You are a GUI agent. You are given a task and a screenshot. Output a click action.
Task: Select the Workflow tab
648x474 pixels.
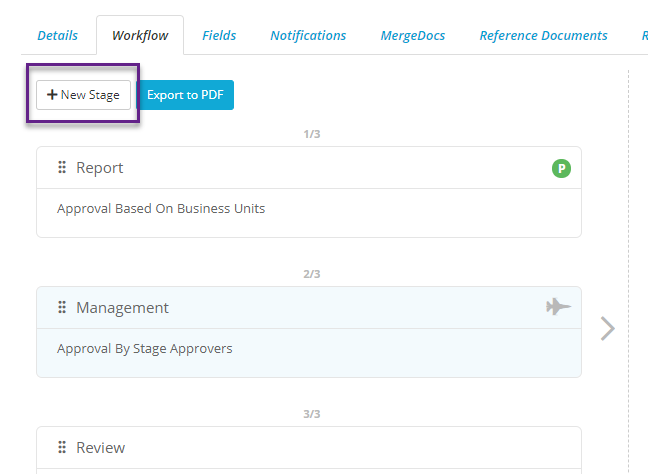(140, 36)
